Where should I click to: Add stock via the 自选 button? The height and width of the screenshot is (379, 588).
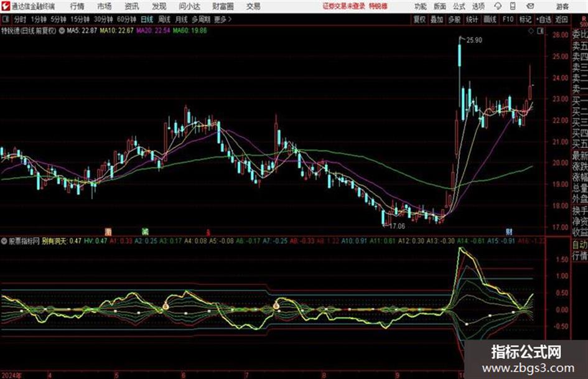[x=543, y=19]
